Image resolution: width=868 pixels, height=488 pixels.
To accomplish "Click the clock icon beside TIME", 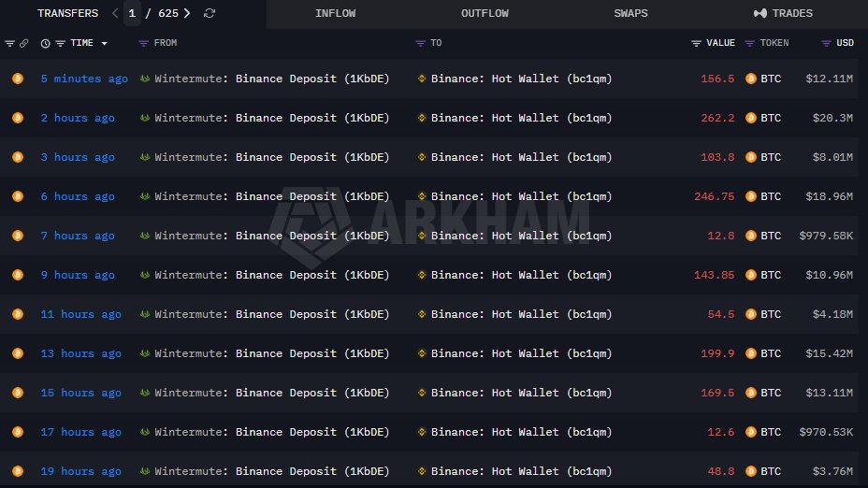I will [x=46, y=43].
